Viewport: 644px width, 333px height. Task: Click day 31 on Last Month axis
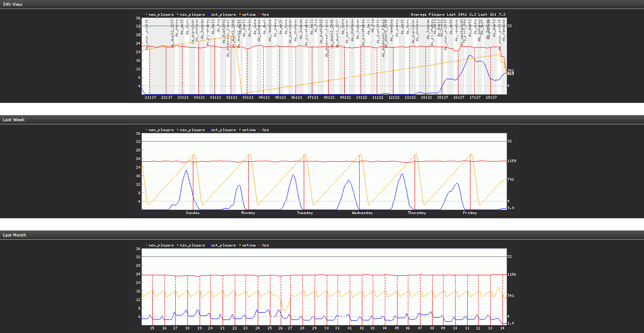pos(338,328)
